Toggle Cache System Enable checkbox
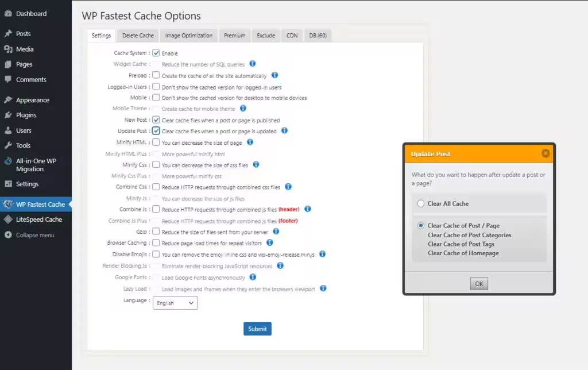 pos(156,53)
